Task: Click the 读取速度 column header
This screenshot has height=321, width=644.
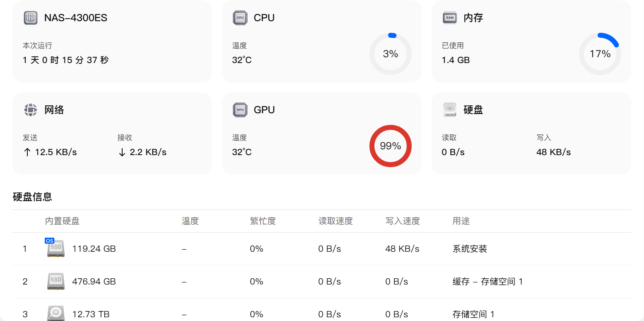Action: (x=335, y=221)
